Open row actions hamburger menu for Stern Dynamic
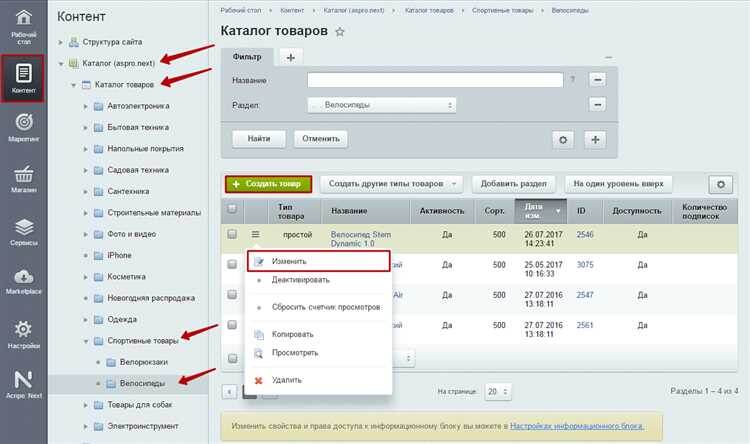Viewport: 750px width, 444px height. tap(255, 234)
